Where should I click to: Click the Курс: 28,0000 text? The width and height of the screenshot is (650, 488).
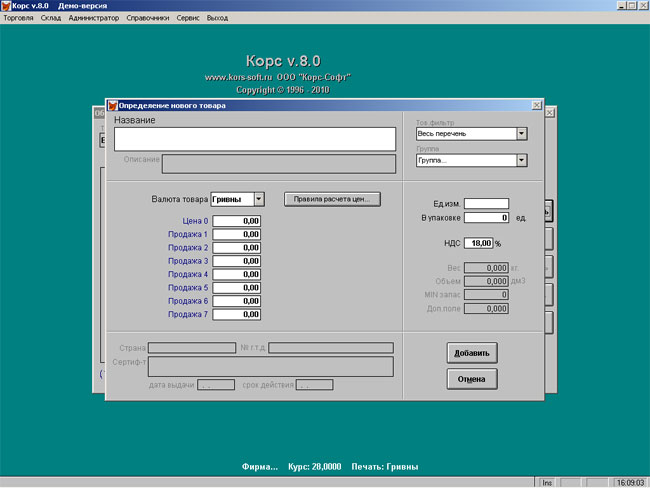(315, 467)
